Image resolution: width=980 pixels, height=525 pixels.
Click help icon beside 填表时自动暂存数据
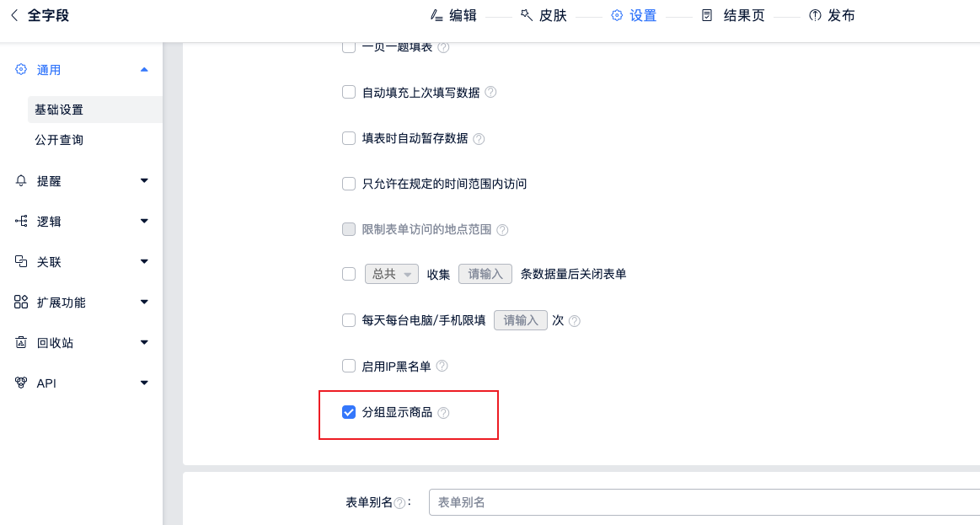click(479, 138)
